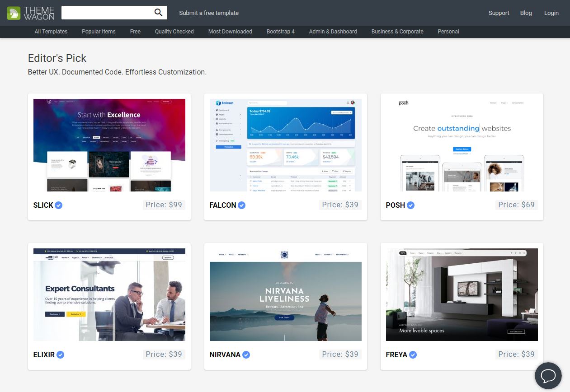This screenshot has height=392, width=570.
Task: Click the Price: $39 tag on Elixir
Action: (x=164, y=354)
